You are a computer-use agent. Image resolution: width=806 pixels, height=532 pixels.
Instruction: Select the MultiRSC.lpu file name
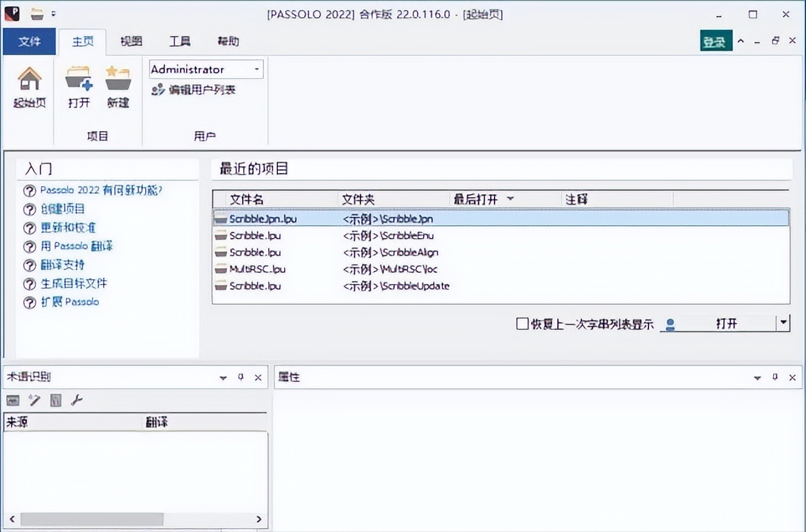(257, 269)
